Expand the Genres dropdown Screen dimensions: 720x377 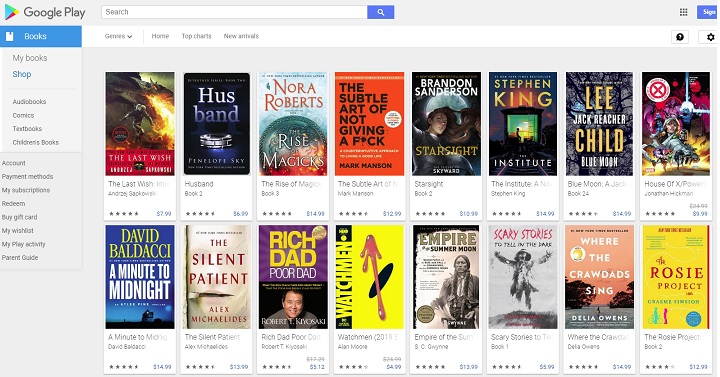pos(118,36)
